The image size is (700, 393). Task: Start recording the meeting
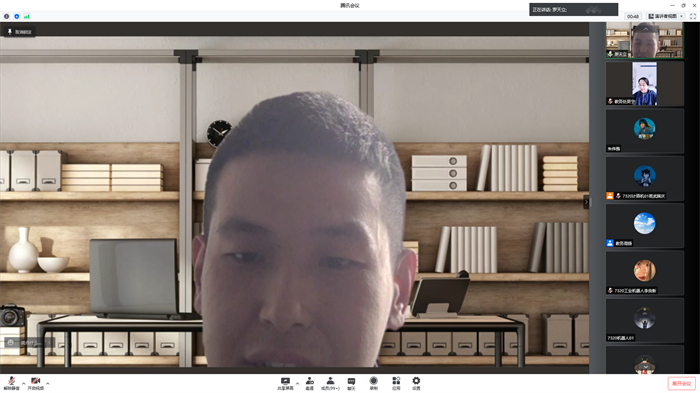[x=374, y=383]
